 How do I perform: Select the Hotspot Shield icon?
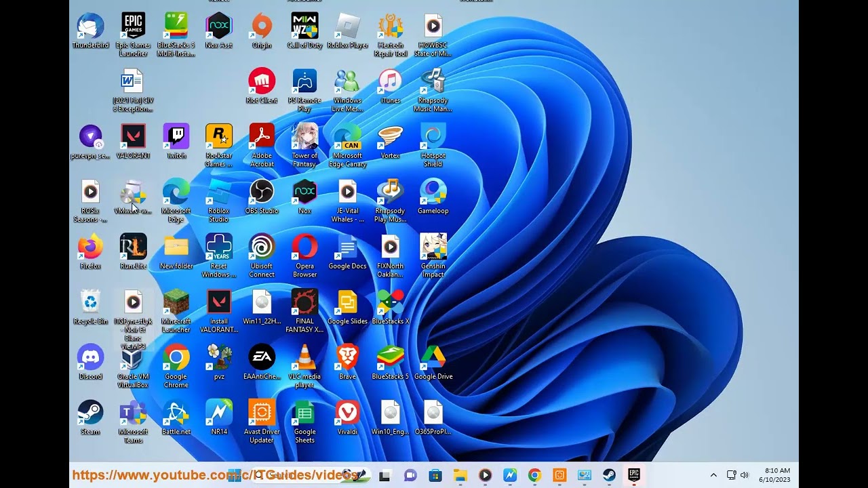coord(433,145)
